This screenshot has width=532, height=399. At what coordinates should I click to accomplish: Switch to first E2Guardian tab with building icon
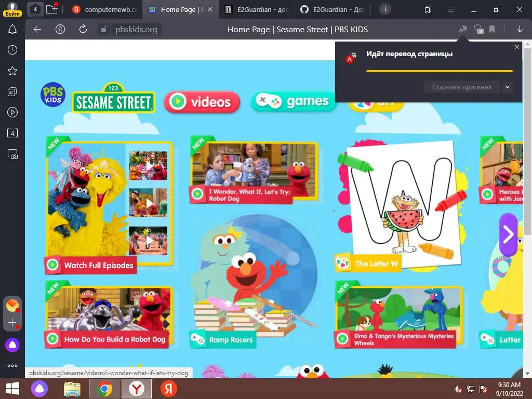pyautogui.click(x=257, y=9)
